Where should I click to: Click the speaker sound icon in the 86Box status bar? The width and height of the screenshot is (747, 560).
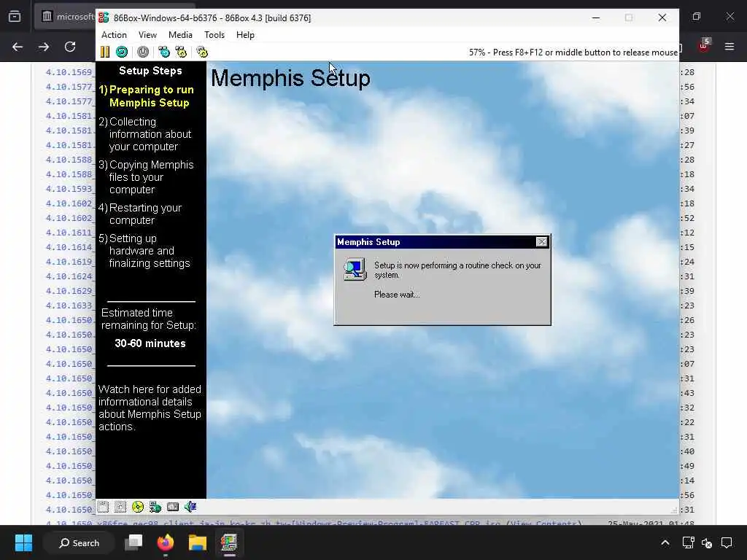click(x=190, y=507)
